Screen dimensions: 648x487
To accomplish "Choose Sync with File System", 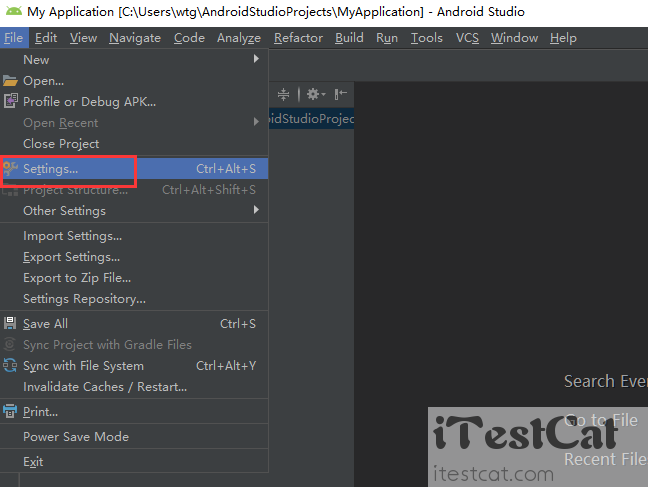I will (x=134, y=366).
